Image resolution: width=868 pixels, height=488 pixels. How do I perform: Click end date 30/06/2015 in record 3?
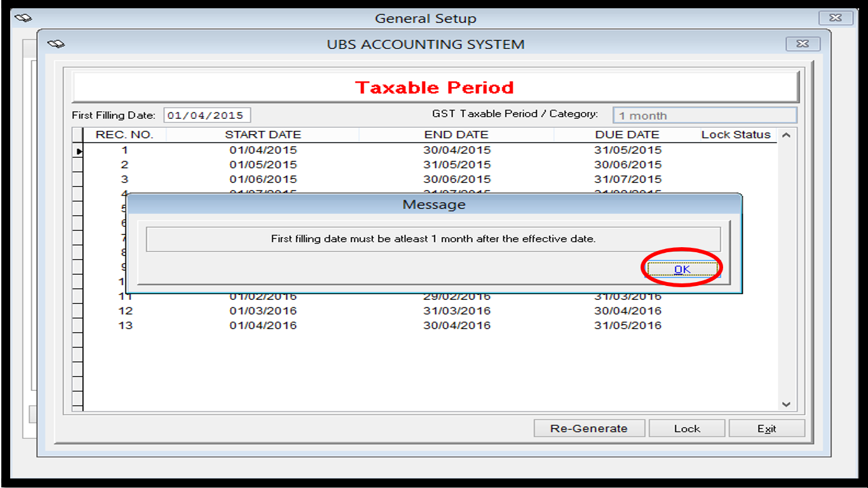click(457, 180)
